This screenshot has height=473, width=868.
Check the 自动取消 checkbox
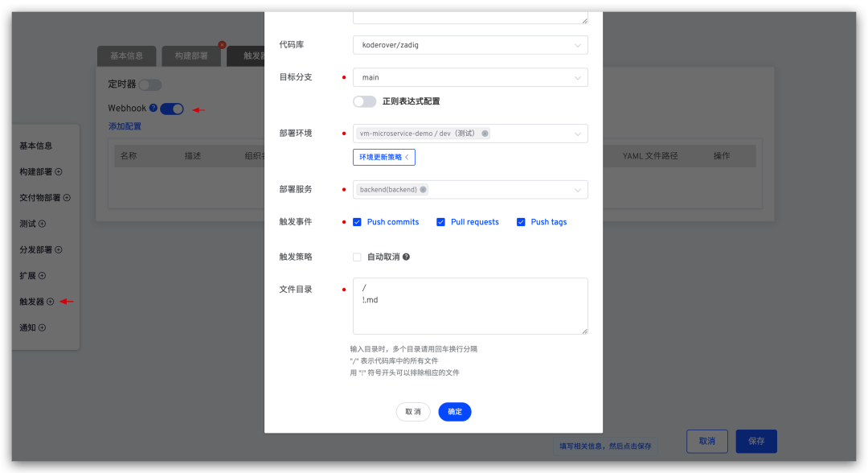[357, 257]
